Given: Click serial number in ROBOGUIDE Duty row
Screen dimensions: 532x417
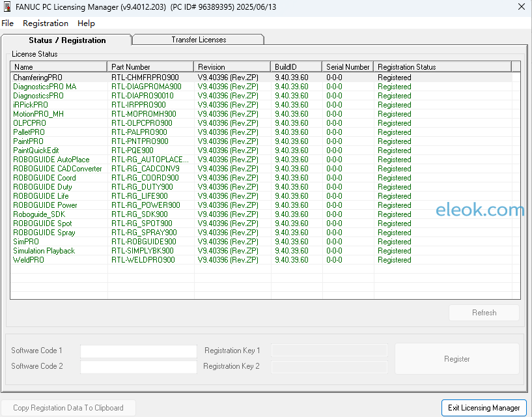Looking at the screenshot, I should click(x=334, y=187).
